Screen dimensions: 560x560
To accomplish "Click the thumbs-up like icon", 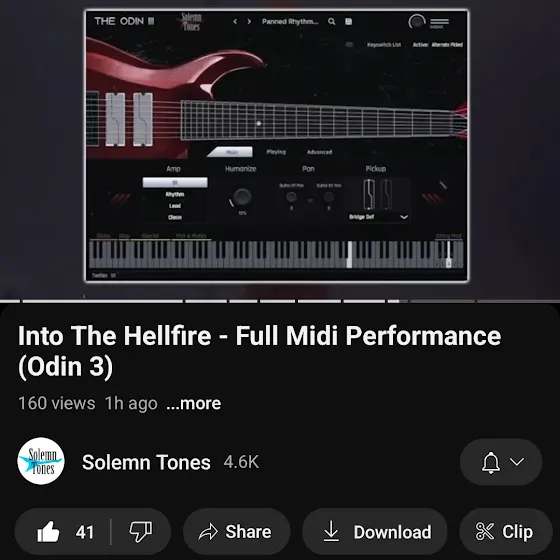I will pos(48,531).
